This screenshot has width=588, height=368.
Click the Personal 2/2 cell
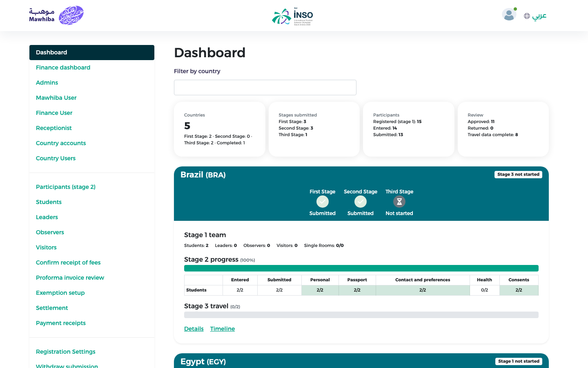tap(320, 290)
